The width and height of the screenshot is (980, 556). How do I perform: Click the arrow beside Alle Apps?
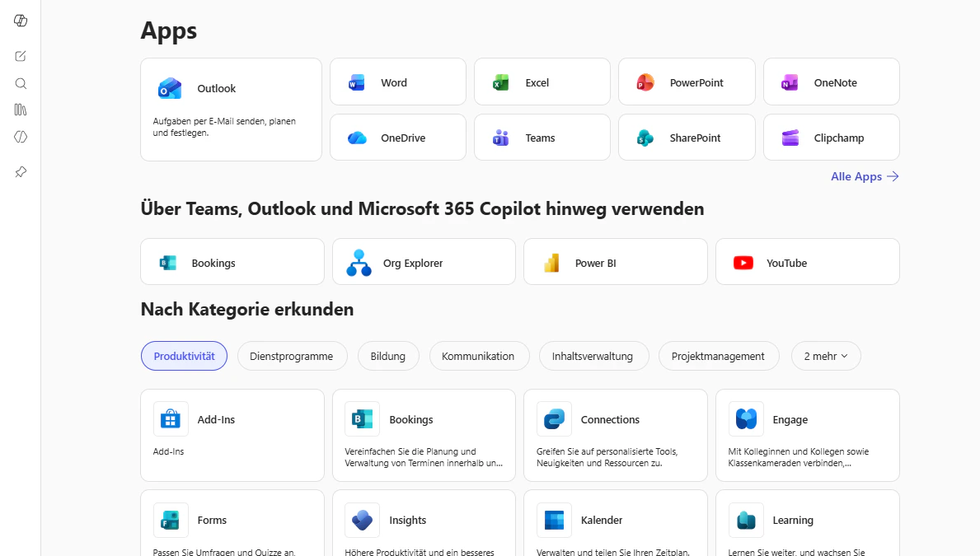pyautogui.click(x=893, y=177)
